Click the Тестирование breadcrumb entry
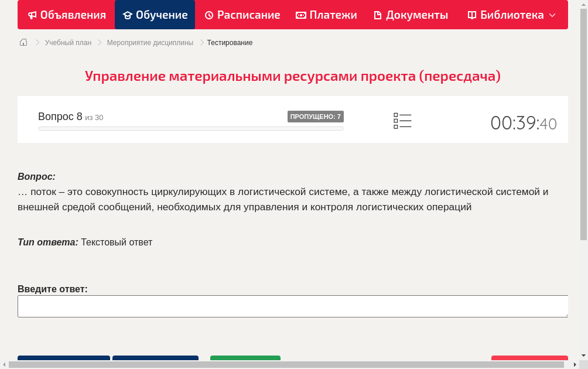The image size is (588, 369). click(229, 42)
